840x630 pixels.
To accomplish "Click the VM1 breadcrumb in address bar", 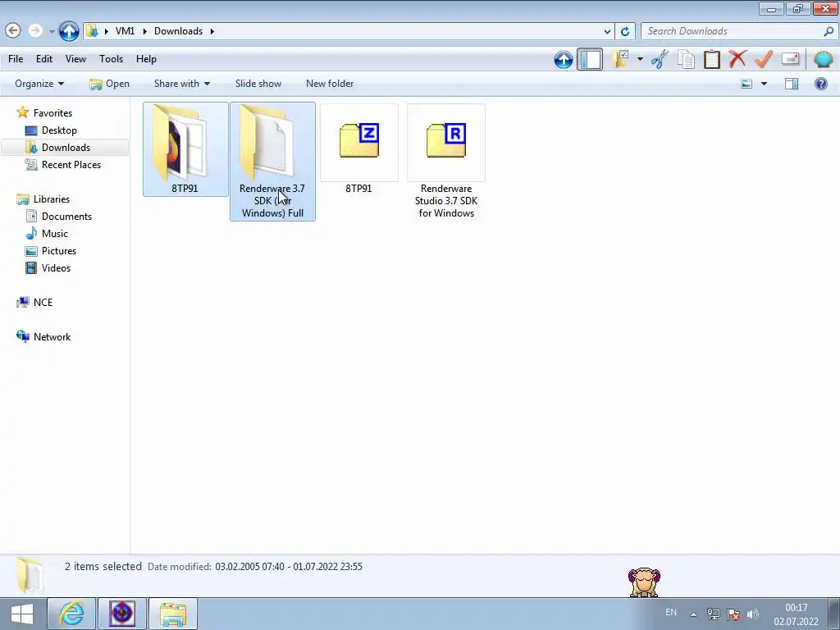I will click(x=125, y=31).
